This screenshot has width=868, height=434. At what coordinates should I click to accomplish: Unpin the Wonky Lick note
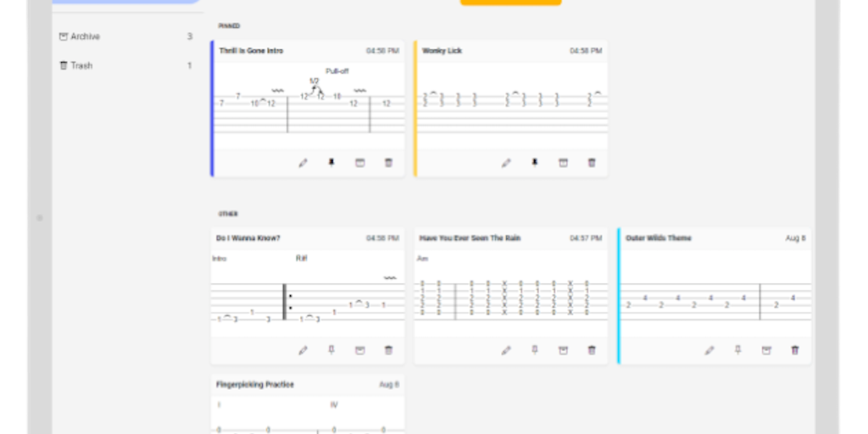535,163
